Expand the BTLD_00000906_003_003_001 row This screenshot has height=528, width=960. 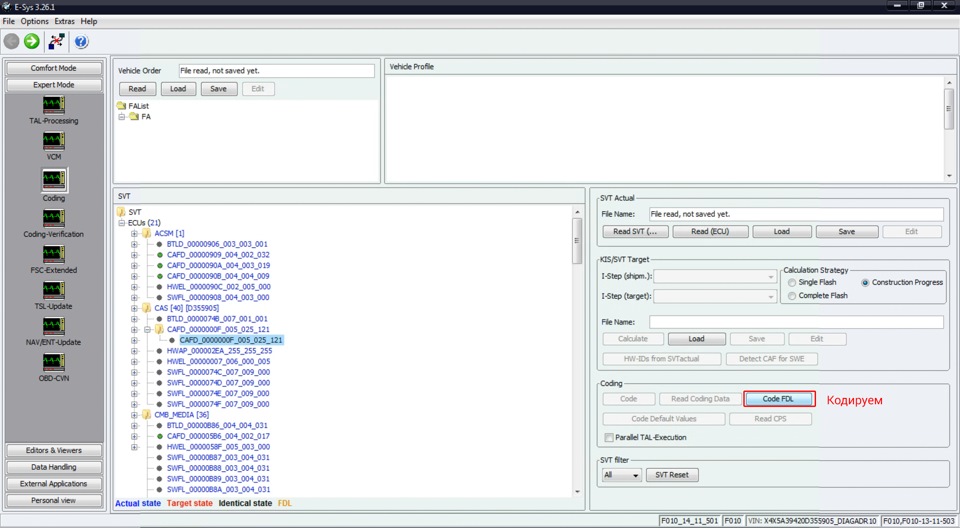(x=134, y=244)
